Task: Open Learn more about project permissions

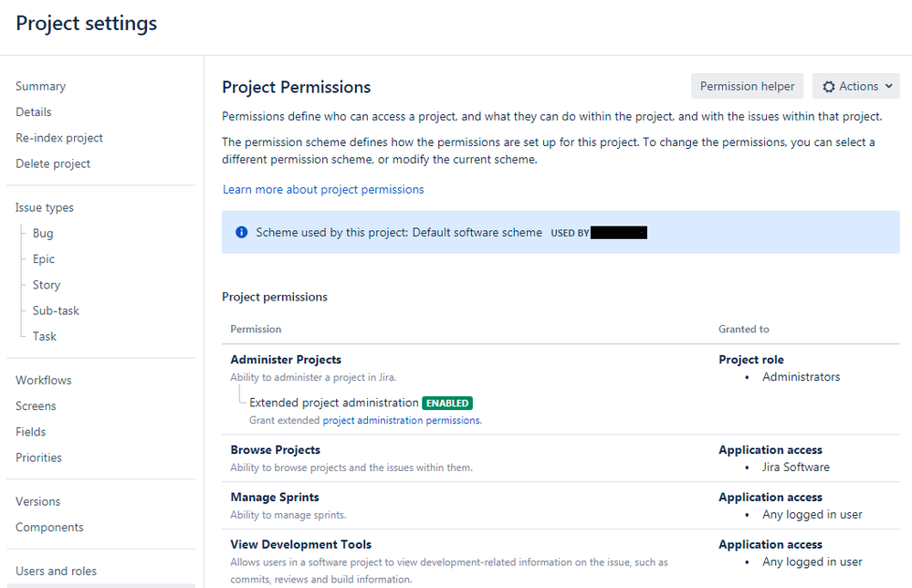Action: [x=322, y=189]
